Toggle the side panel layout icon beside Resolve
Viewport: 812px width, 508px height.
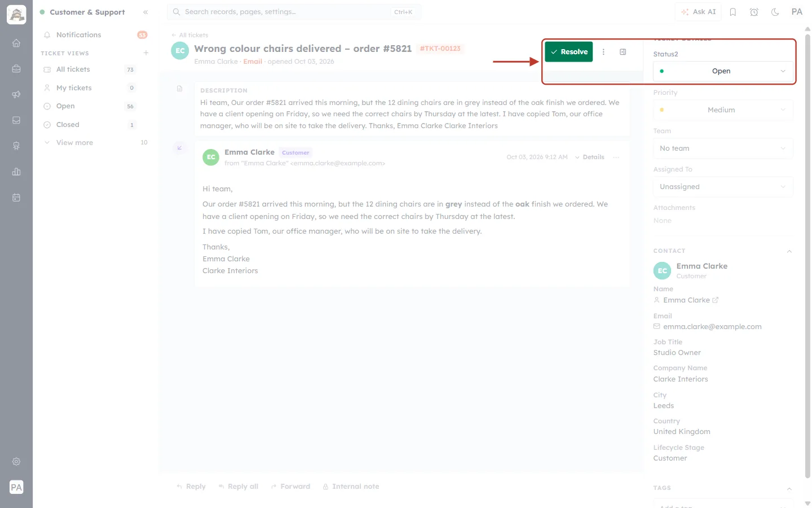coord(623,52)
